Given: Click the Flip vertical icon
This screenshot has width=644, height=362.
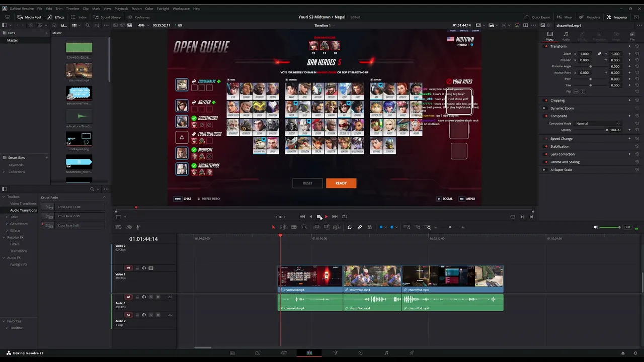Looking at the screenshot, I should tap(582, 92).
